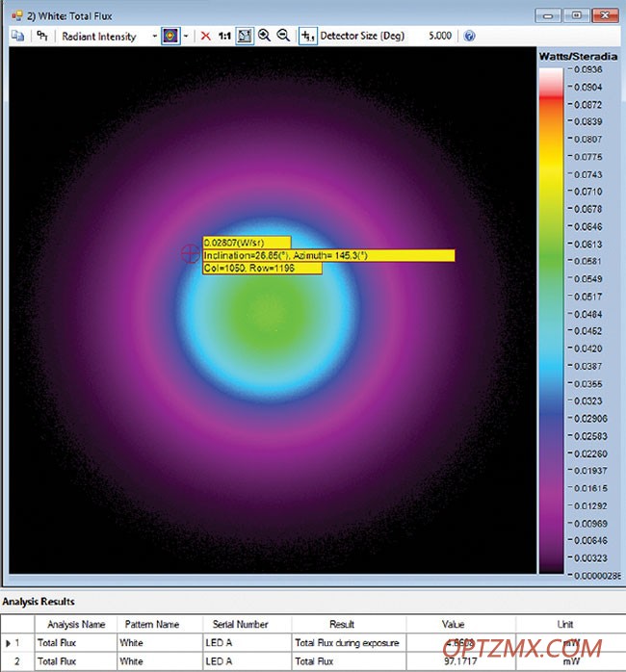The height and width of the screenshot is (672, 626).
Task: Click the Pattern Name column header
Action: point(152,625)
